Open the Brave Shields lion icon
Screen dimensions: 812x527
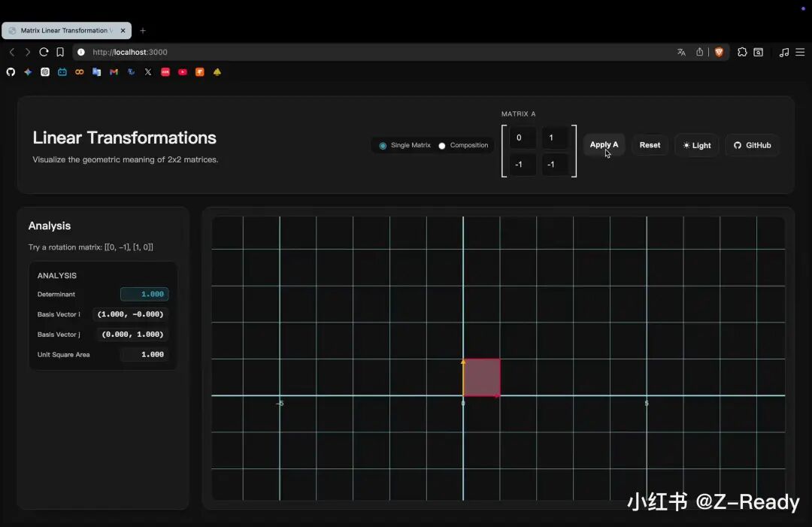click(719, 52)
